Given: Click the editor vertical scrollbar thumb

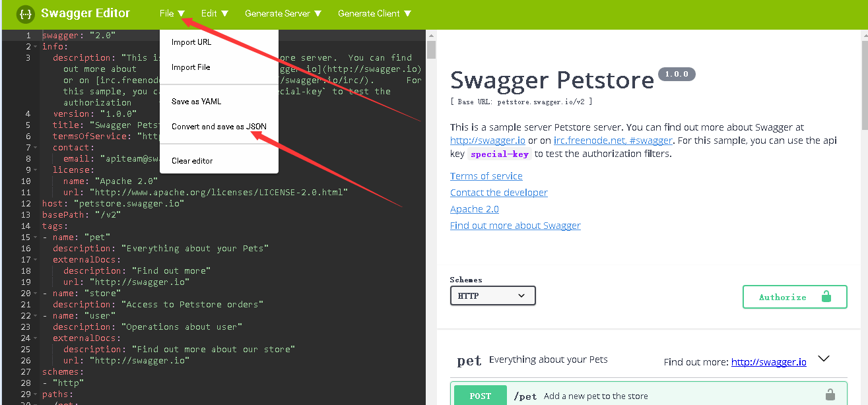Looking at the screenshot, I should pos(431,49).
